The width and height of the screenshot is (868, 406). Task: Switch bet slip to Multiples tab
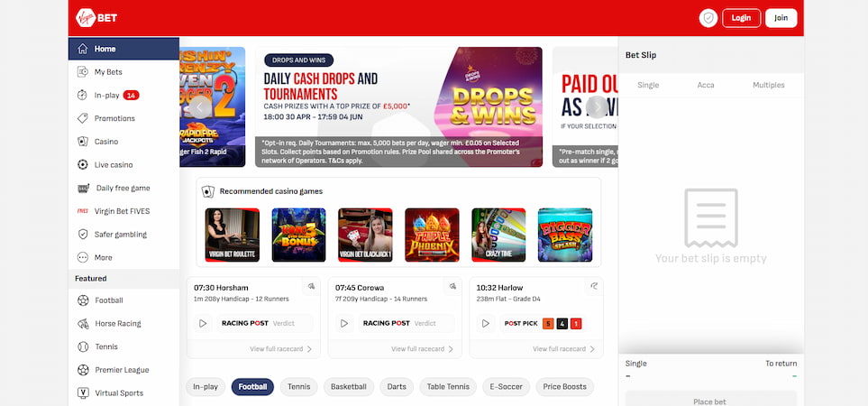pyautogui.click(x=768, y=86)
